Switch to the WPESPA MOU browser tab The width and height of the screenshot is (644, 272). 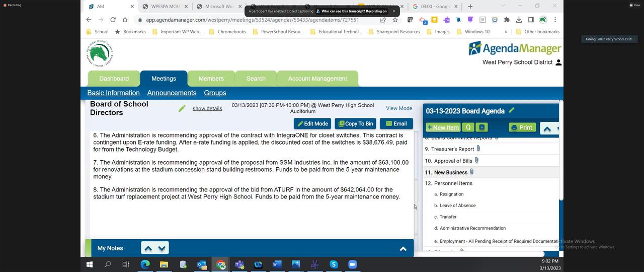164,7
